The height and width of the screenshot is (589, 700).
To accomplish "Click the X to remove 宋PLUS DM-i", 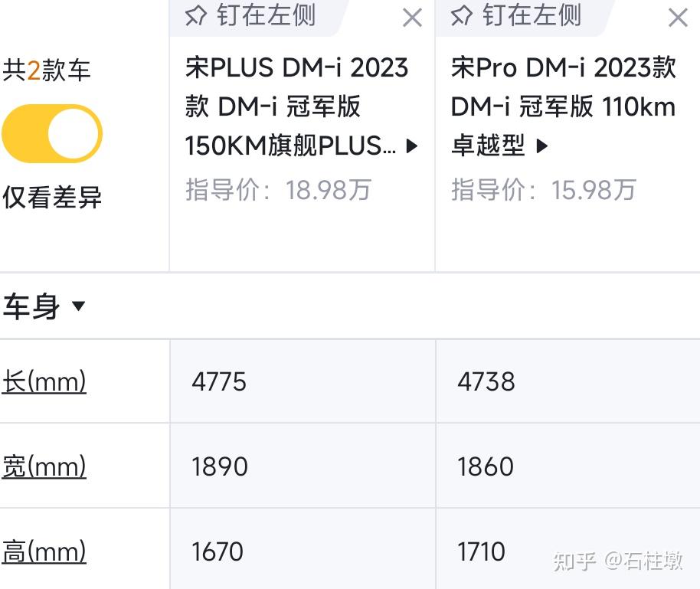I will coord(413,17).
